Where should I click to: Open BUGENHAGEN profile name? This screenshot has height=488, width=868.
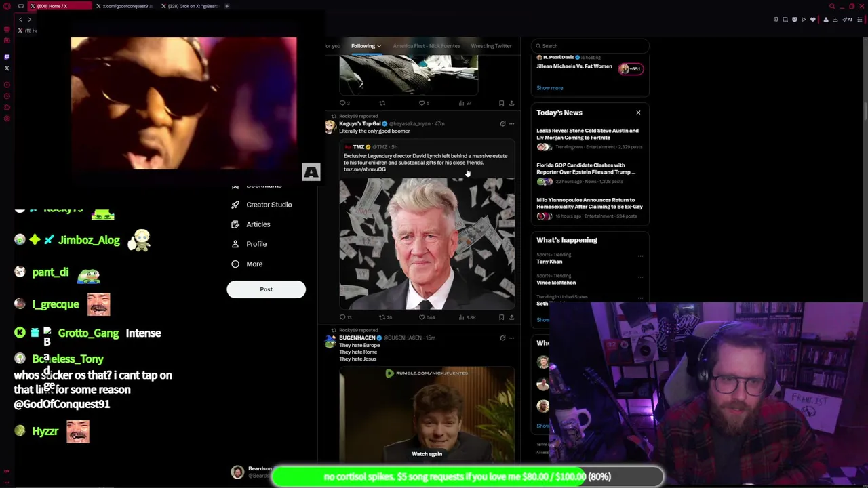click(x=357, y=338)
